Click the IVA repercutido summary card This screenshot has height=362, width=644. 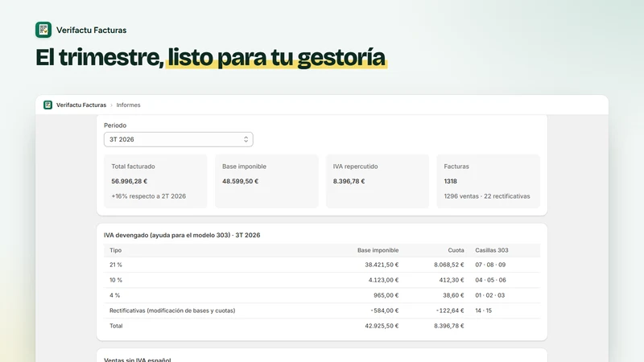click(x=378, y=181)
